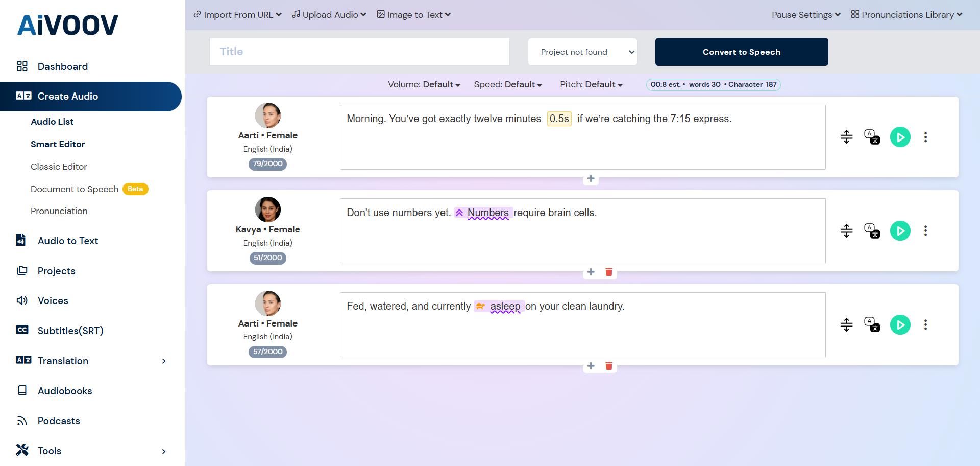The image size is (980, 466).
Task: Open the Pitch: Default dropdown
Action: click(591, 85)
